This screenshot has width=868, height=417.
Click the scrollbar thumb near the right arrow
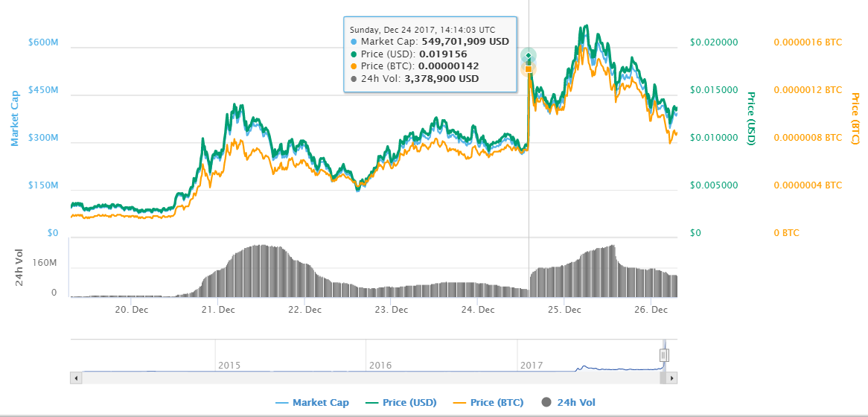click(663, 378)
